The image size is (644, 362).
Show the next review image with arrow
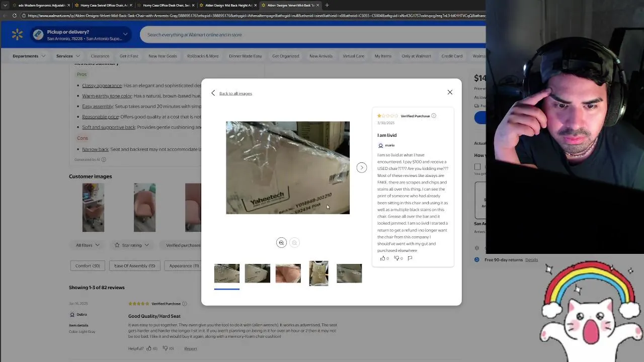click(362, 167)
